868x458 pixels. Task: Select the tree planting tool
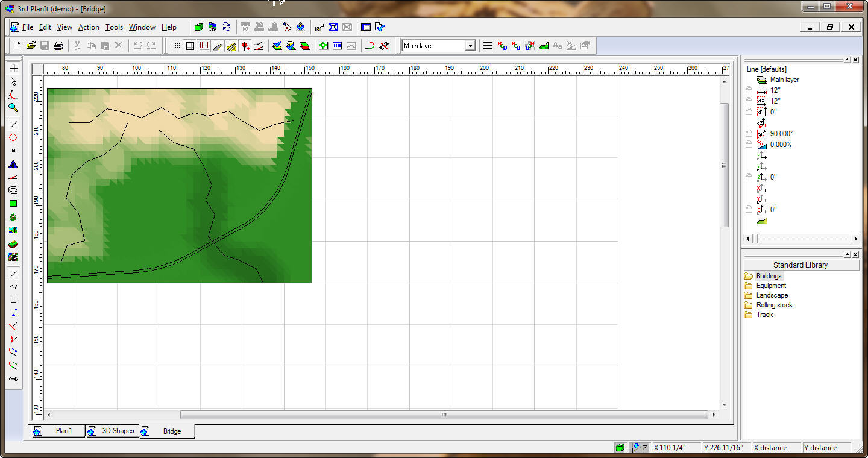point(13,216)
